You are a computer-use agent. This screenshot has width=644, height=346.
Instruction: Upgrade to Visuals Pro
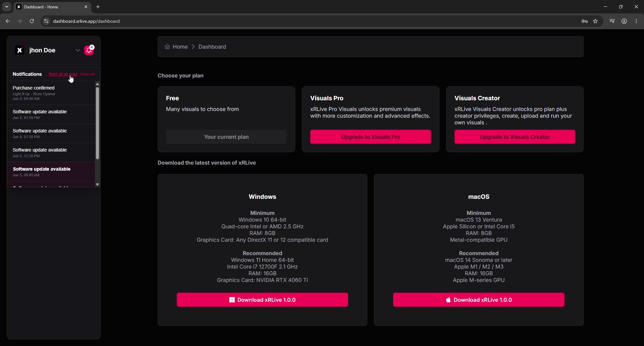371,137
